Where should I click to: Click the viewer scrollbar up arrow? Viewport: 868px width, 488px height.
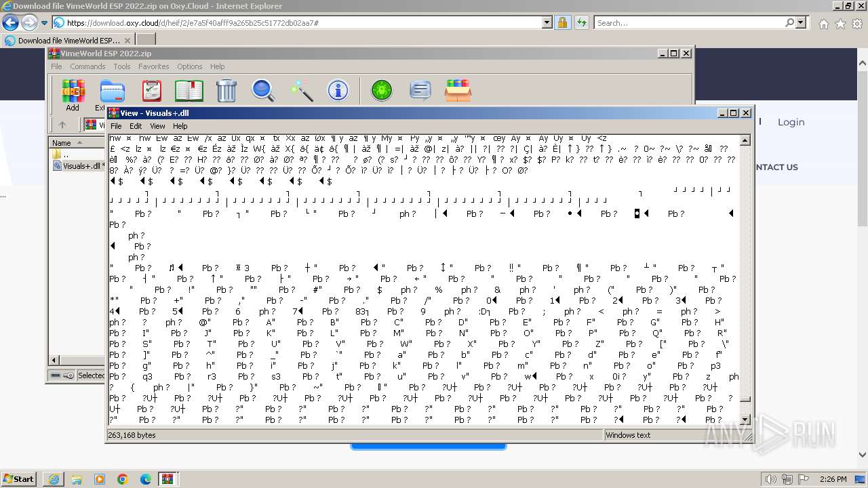point(745,140)
